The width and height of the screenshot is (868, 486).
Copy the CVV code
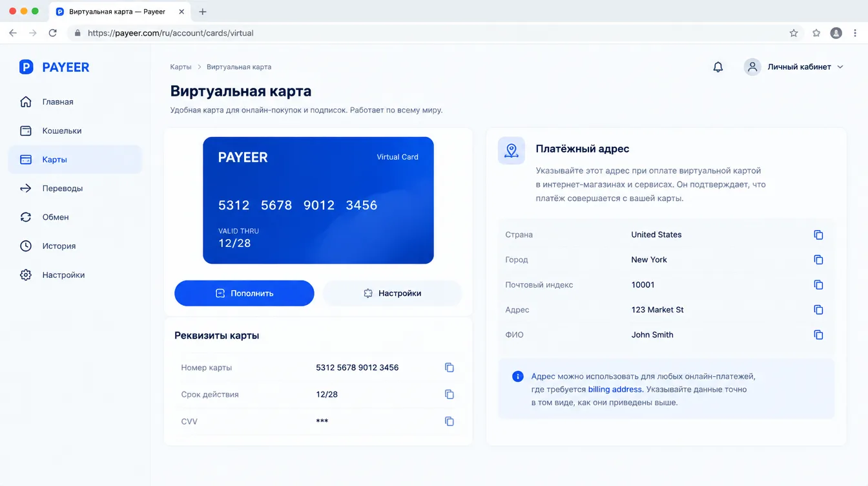coord(449,421)
